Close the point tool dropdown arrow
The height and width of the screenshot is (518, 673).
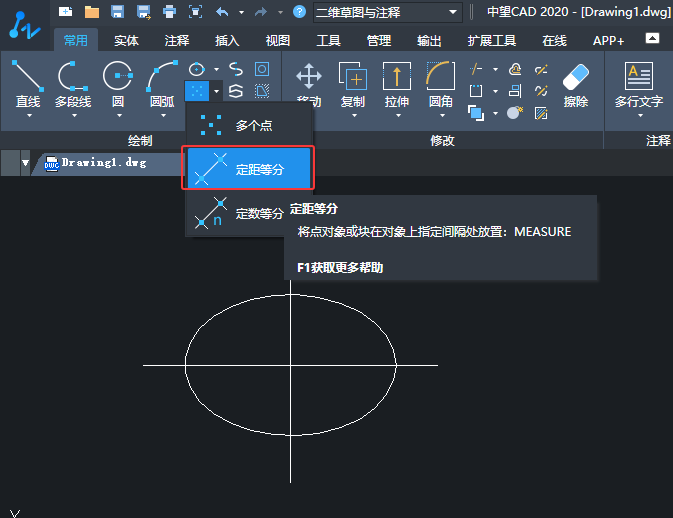click(x=216, y=91)
